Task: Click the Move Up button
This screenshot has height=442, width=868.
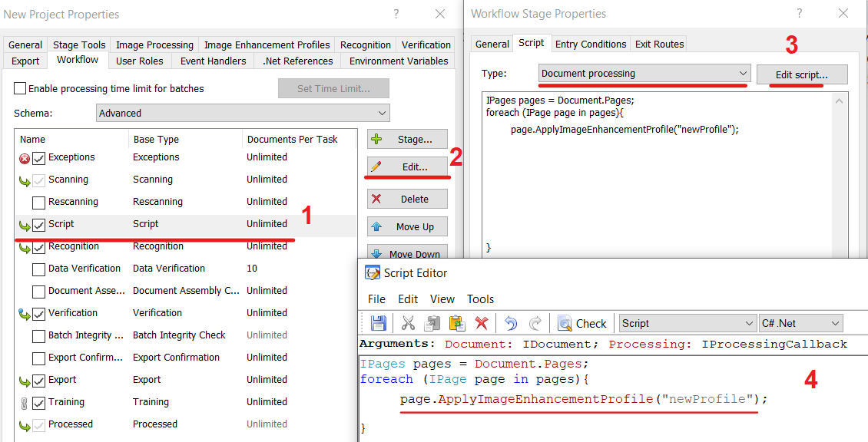Action: coord(407,226)
